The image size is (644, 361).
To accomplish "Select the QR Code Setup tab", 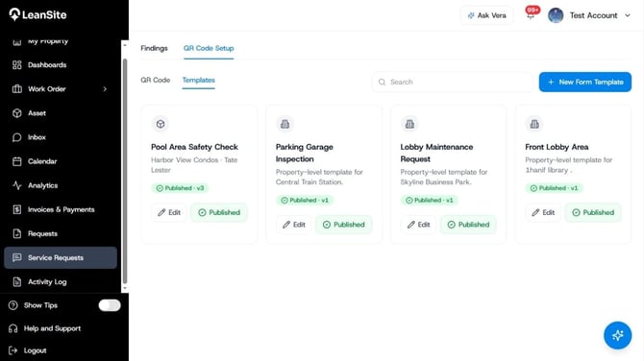I will point(209,48).
